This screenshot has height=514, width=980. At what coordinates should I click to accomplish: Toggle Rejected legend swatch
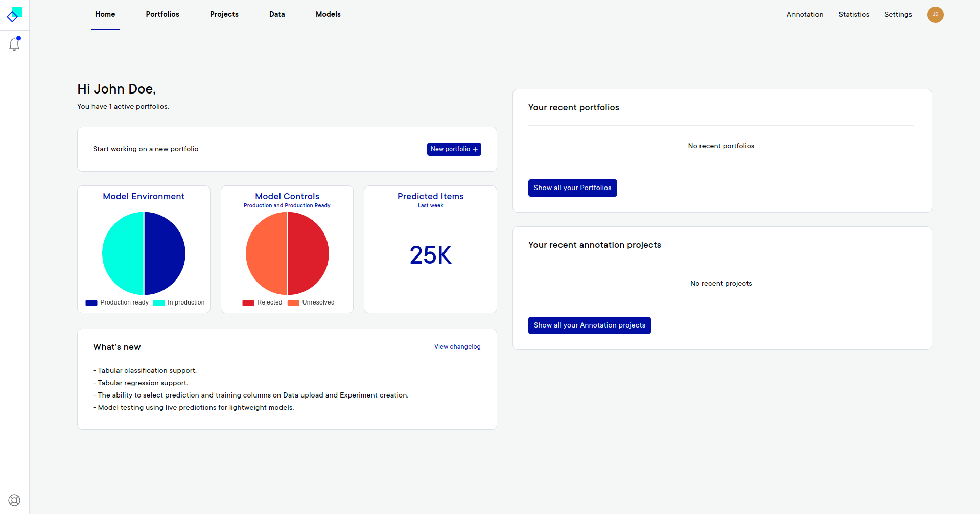coord(248,303)
